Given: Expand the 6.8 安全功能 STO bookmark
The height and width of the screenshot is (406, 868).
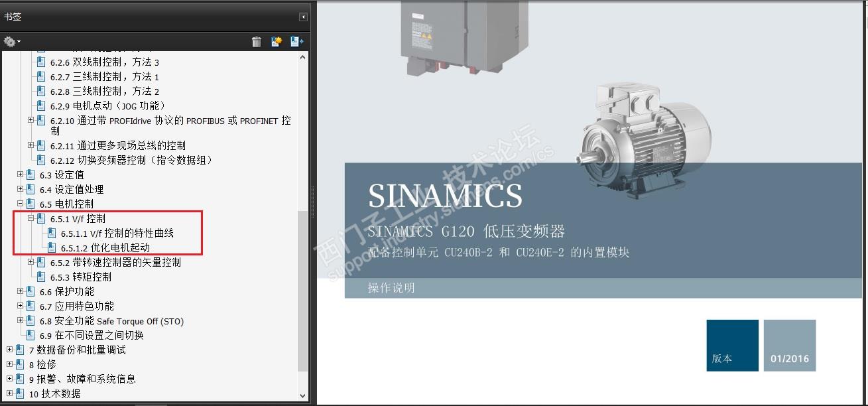Looking at the screenshot, I should pos(20,320).
